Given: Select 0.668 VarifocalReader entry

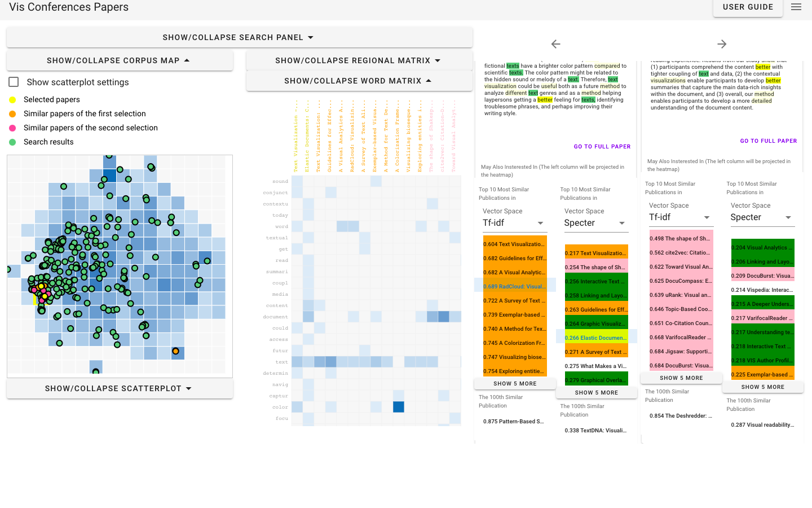Looking at the screenshot, I should point(681,338).
